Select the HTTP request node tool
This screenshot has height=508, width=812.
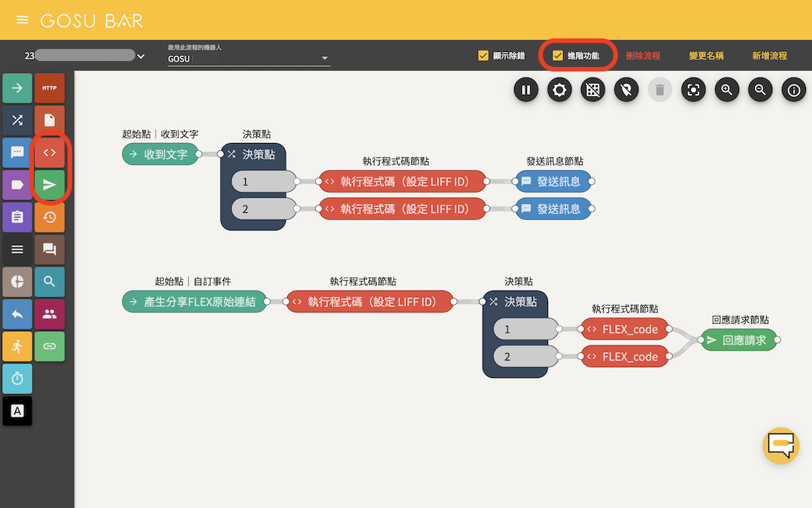coord(50,88)
